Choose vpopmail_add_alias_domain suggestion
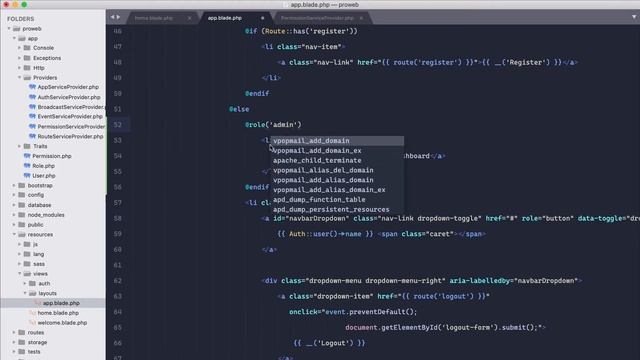This screenshot has width=640, height=360. pos(337,180)
